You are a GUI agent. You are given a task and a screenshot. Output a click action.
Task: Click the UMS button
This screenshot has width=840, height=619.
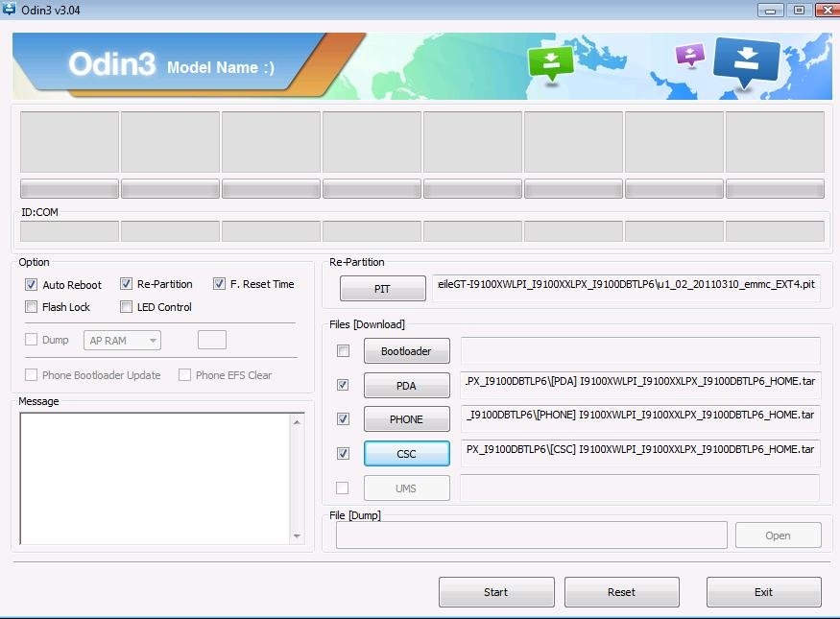(x=407, y=488)
